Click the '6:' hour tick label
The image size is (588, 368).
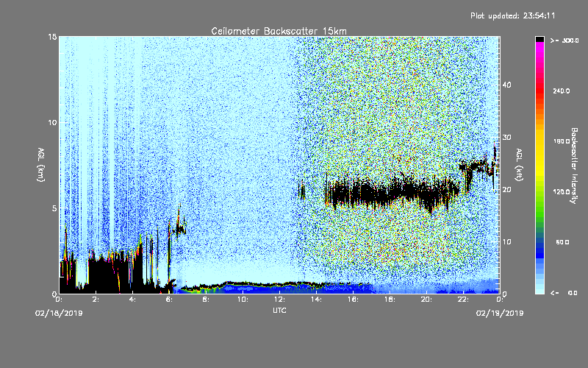[169, 300]
